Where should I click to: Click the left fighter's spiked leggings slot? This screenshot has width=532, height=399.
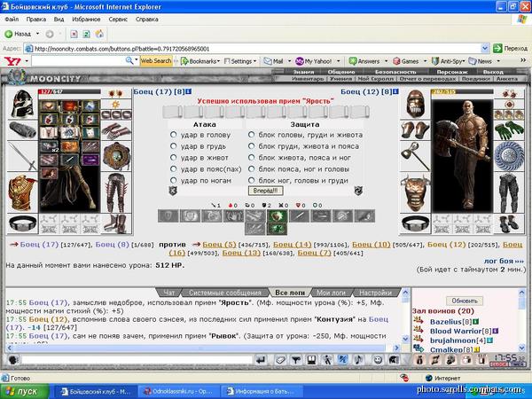click(x=116, y=192)
